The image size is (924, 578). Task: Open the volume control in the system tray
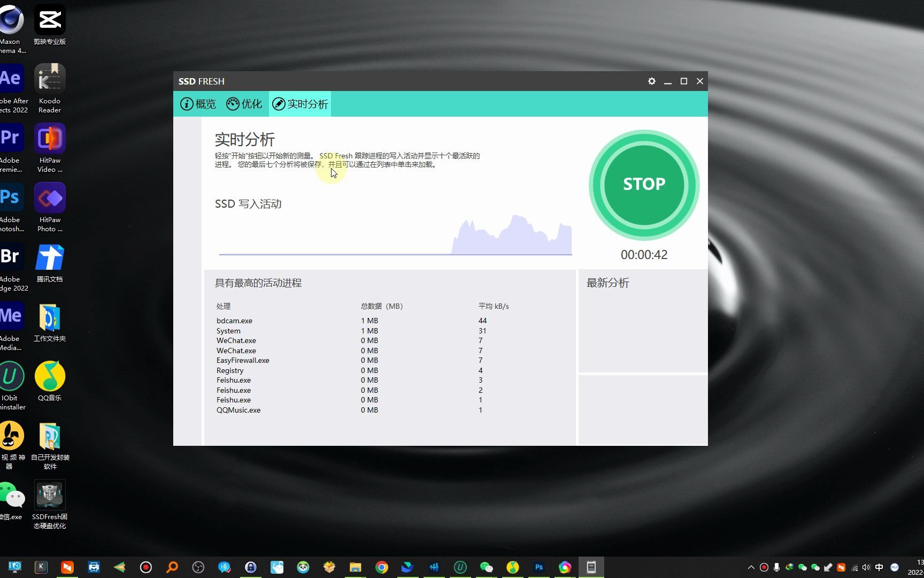click(x=866, y=567)
